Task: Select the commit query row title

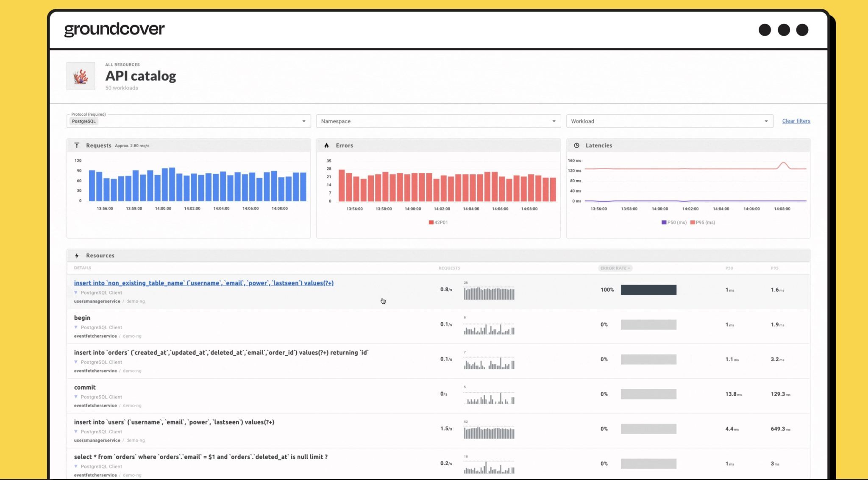Action: [x=85, y=387]
